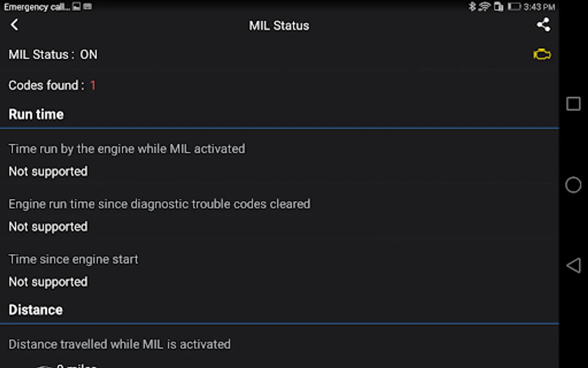Tap the Distance section header

pyautogui.click(x=36, y=310)
